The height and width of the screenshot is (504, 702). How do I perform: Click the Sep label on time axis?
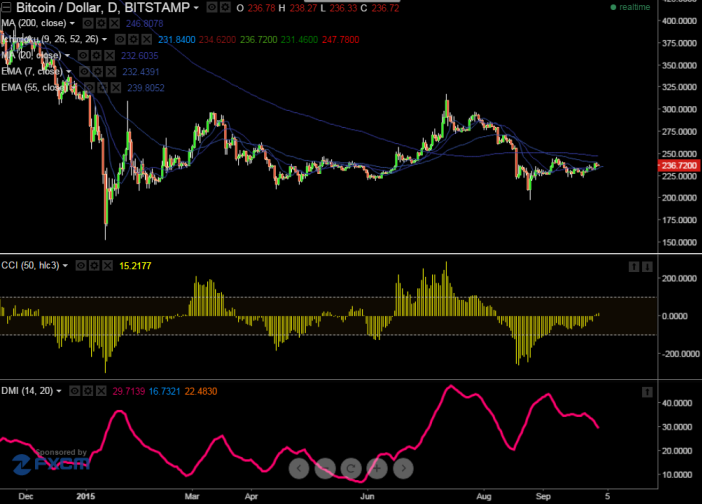(543, 496)
